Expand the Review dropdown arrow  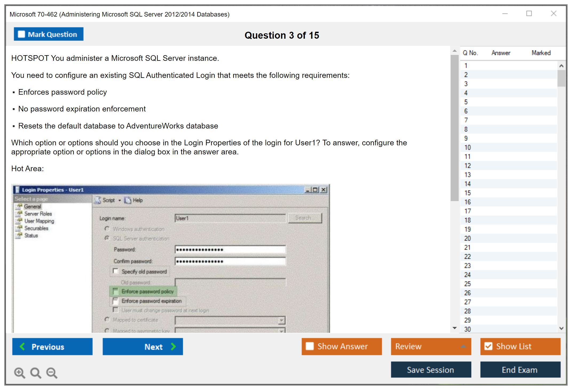pyautogui.click(x=463, y=346)
